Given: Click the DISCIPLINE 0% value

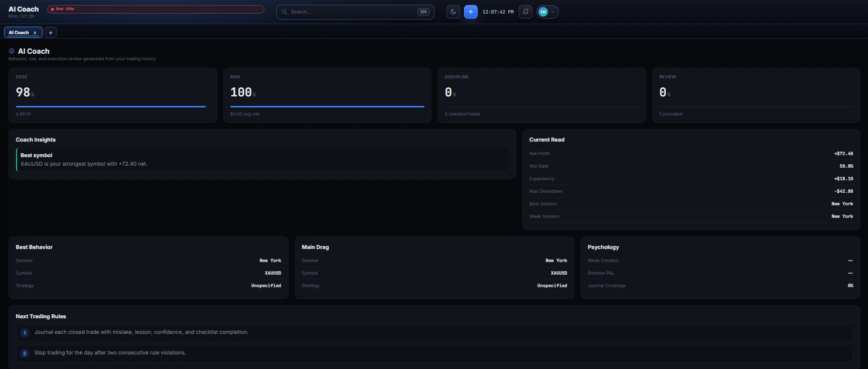Looking at the screenshot, I should coord(451,92).
